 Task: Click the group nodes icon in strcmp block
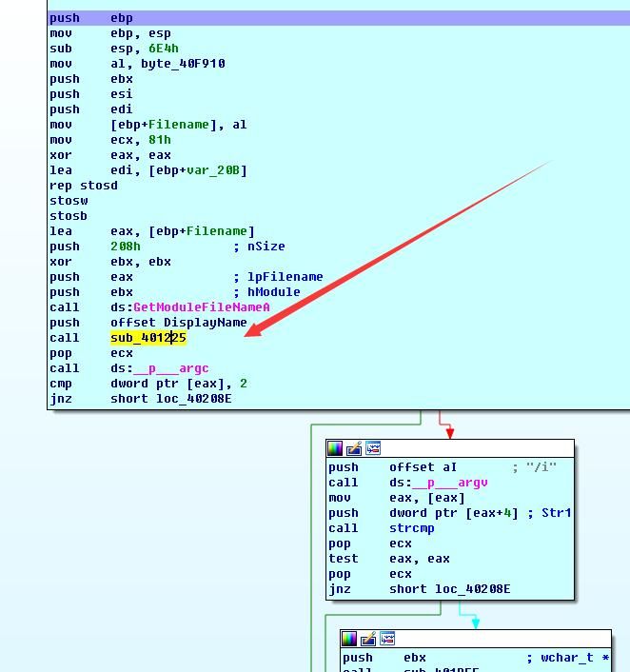373,448
